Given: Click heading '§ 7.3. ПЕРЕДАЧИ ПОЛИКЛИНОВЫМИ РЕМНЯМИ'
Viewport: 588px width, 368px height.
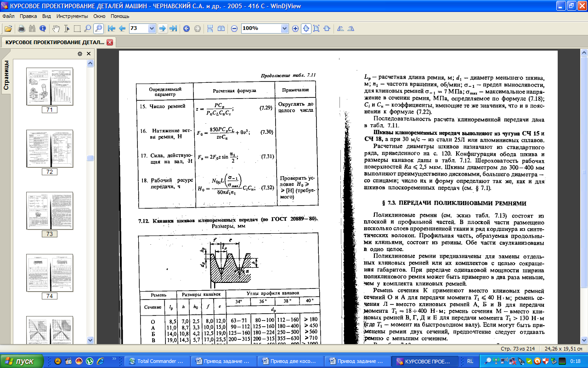Looking at the screenshot, I should pos(454,202).
